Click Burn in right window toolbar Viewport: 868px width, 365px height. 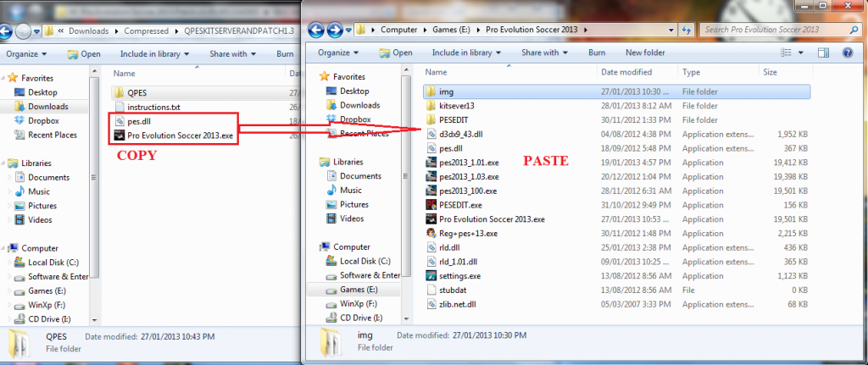coord(597,53)
